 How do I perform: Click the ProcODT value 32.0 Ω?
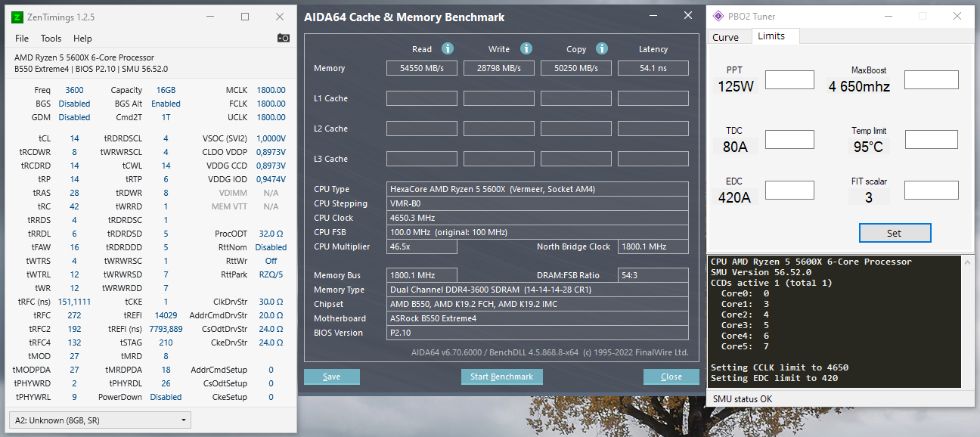click(271, 234)
